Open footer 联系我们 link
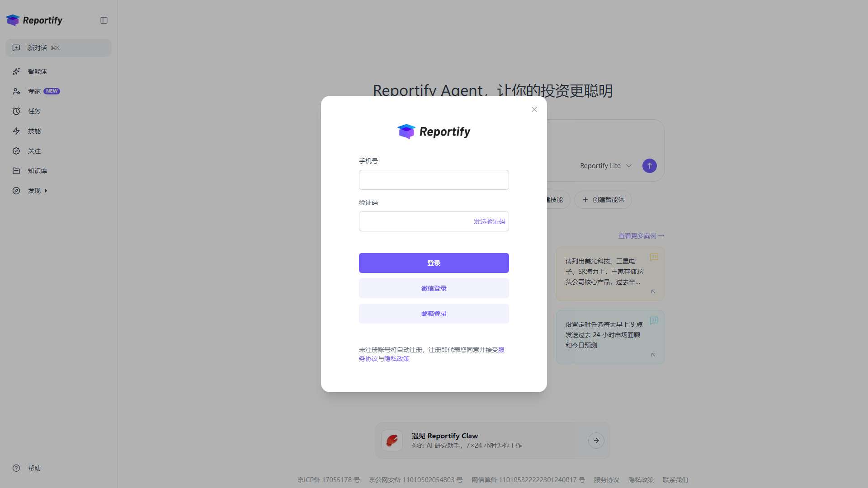Image resolution: width=868 pixels, height=488 pixels. pos(675,480)
